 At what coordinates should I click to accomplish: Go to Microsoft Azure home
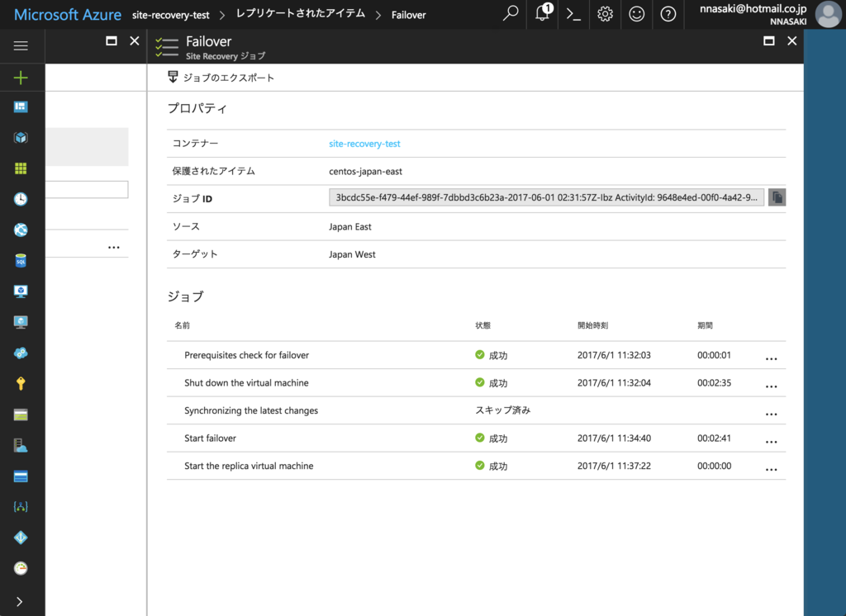point(68,15)
